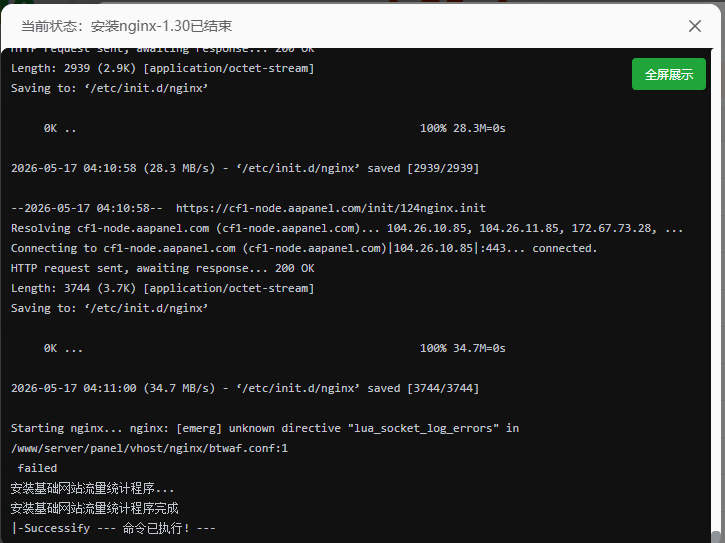Click the 'Connecting to cf1-node.aapanel.com' line
725x543 pixels.
[304, 248]
